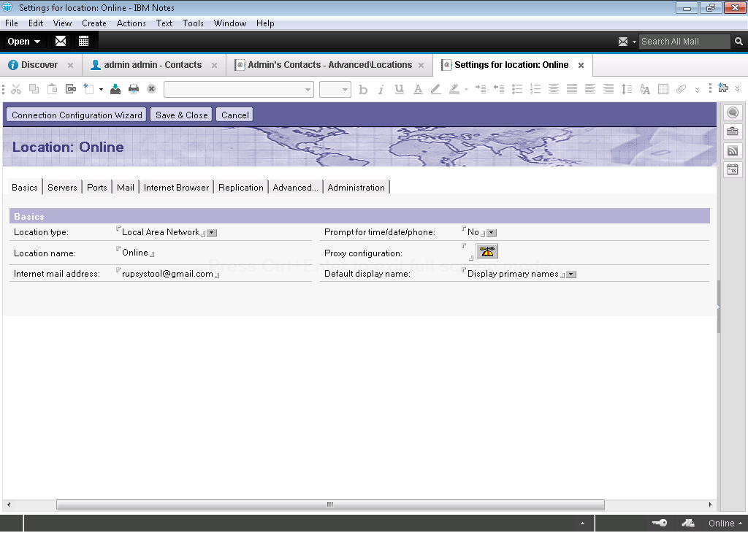Launch the Connection Configuration Wizard

coord(77,115)
